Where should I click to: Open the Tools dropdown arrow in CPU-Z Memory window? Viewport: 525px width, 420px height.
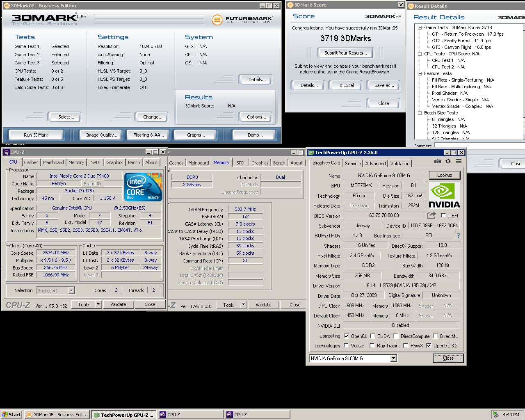pos(243,305)
